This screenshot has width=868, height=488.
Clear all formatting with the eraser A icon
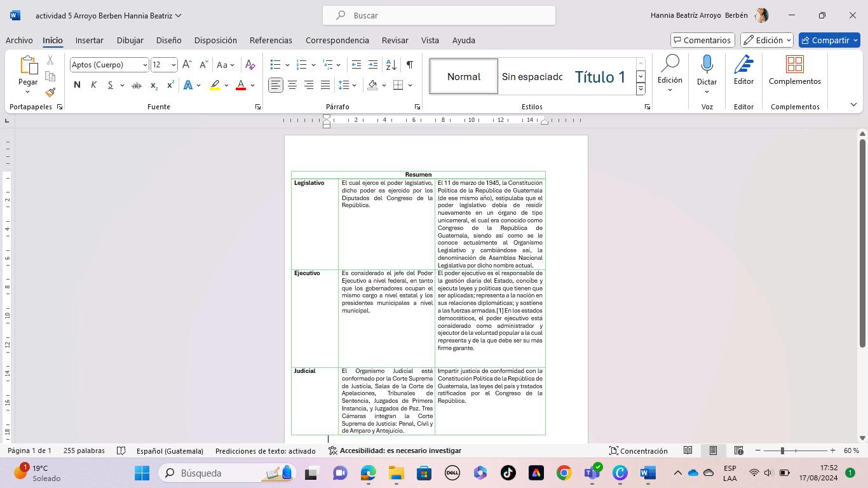pyautogui.click(x=250, y=65)
